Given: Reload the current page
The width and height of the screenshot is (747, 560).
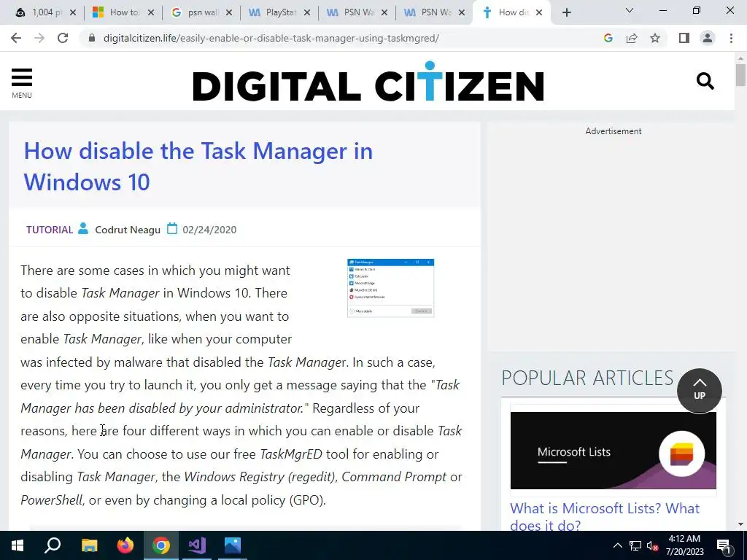Looking at the screenshot, I should [x=63, y=38].
